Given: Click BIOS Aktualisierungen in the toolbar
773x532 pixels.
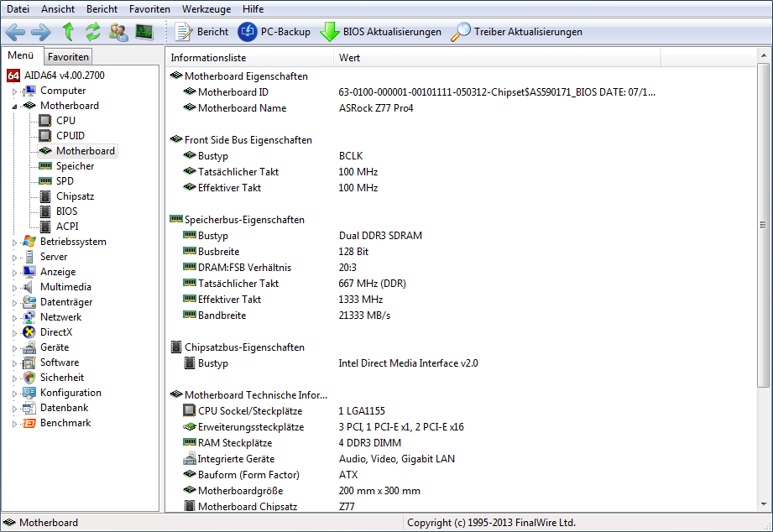Looking at the screenshot, I should [x=380, y=32].
